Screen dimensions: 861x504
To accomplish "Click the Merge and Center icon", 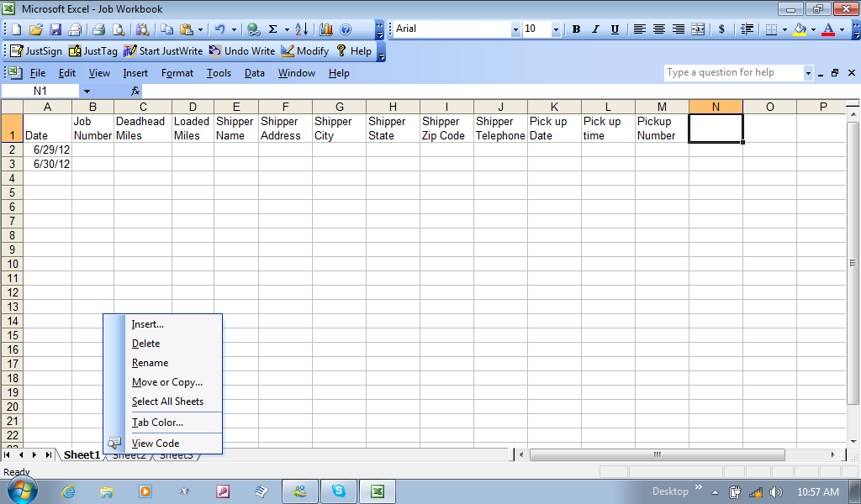I will (x=698, y=29).
